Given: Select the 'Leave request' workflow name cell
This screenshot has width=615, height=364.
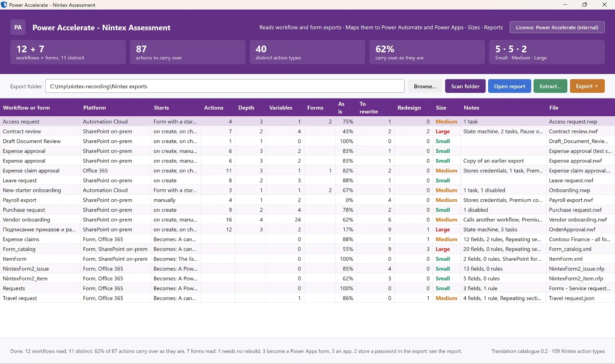Looking at the screenshot, I should point(20,180).
